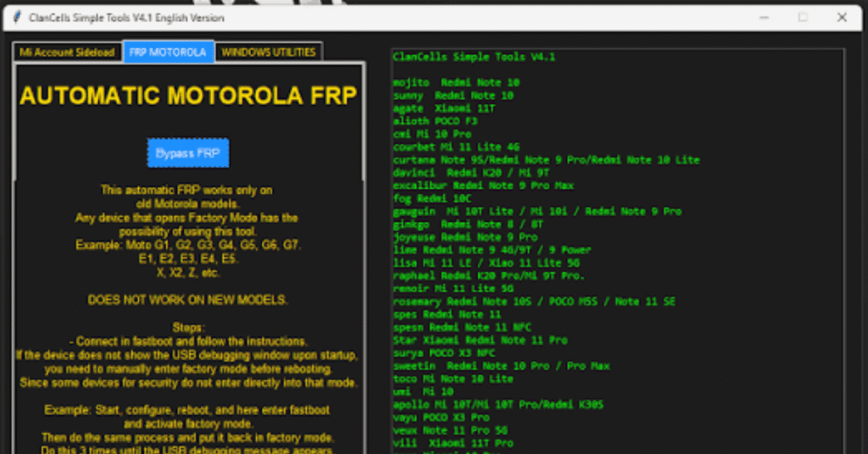This screenshot has height=454, width=868.
Task: Click the 'E1, E2, E3, E4, E5.' line
Action: (x=188, y=258)
